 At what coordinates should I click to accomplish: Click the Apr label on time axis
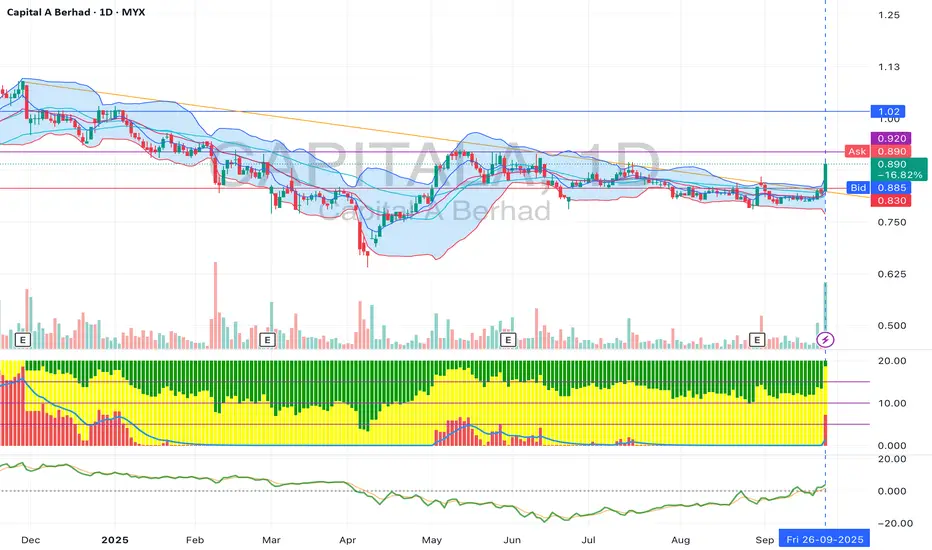point(347,540)
